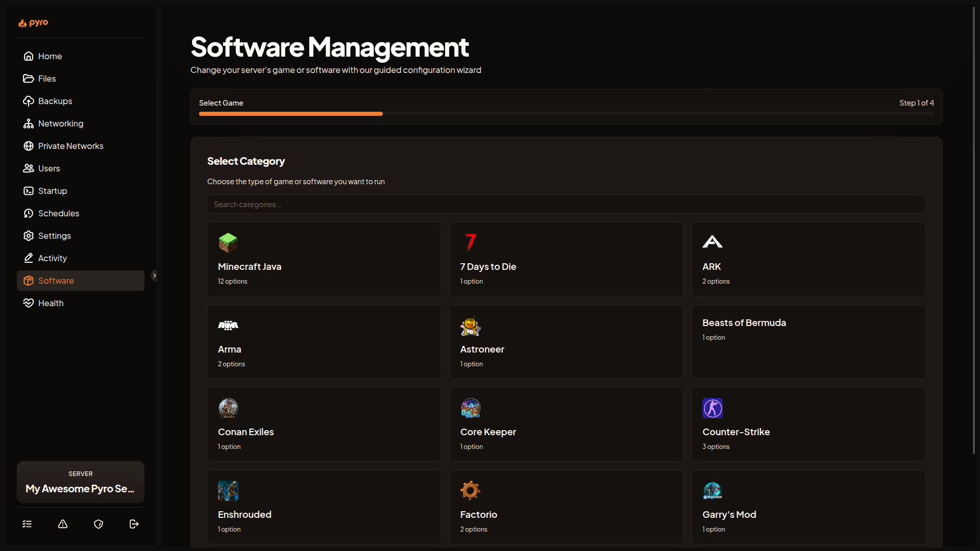The width and height of the screenshot is (980, 551).
Task: Open the warning triangle icon in footer
Action: tap(63, 524)
